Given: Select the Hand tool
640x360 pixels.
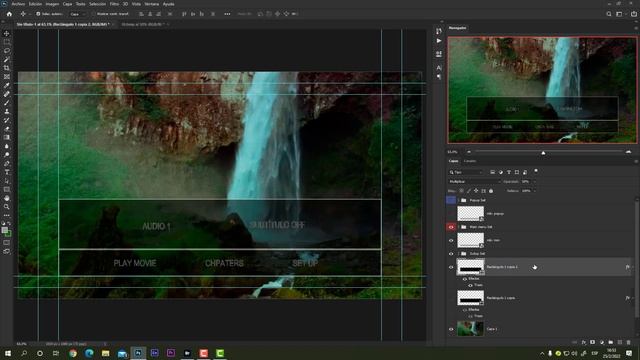Looking at the screenshot, I should (7, 198).
